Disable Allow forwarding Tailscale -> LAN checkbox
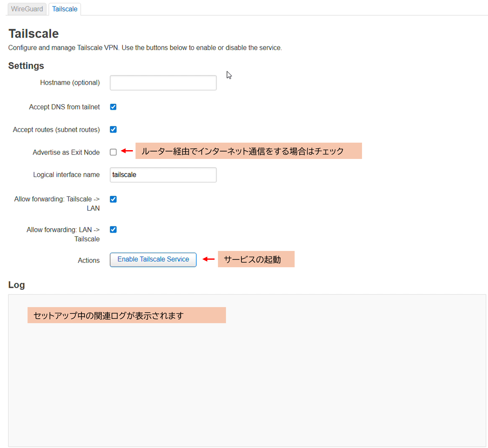 click(x=113, y=199)
